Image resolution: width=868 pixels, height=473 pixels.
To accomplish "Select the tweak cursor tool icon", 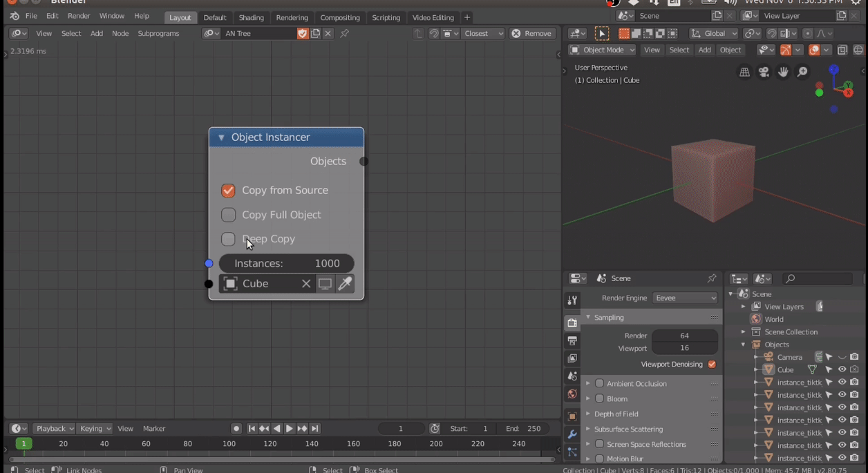I will coord(602,33).
